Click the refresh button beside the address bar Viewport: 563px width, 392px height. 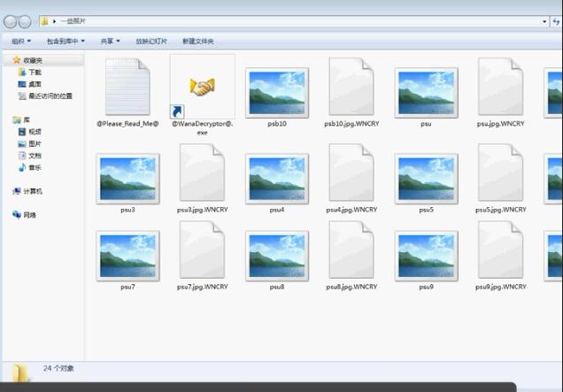(556, 21)
